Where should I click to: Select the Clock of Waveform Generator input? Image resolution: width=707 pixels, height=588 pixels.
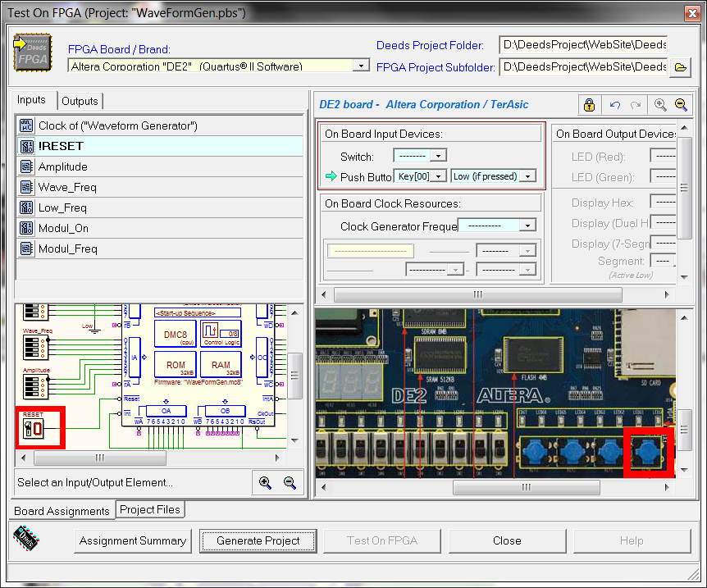pyautogui.click(x=160, y=125)
